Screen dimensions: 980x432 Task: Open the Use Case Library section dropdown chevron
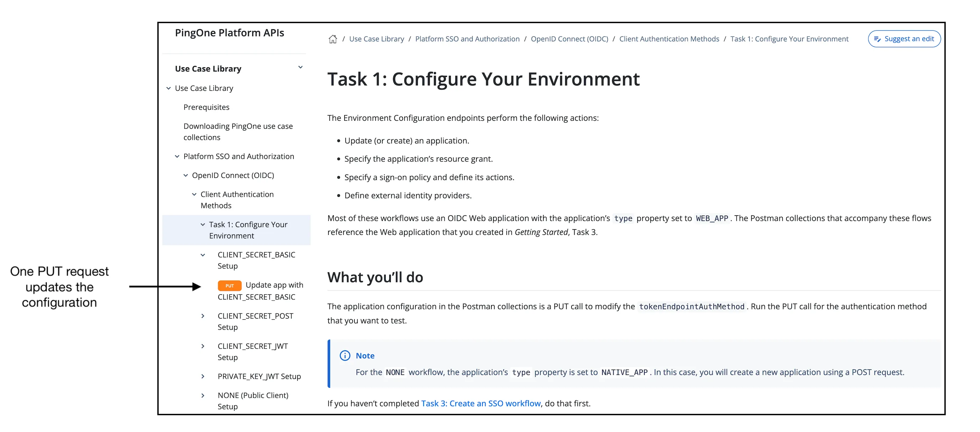coord(300,67)
